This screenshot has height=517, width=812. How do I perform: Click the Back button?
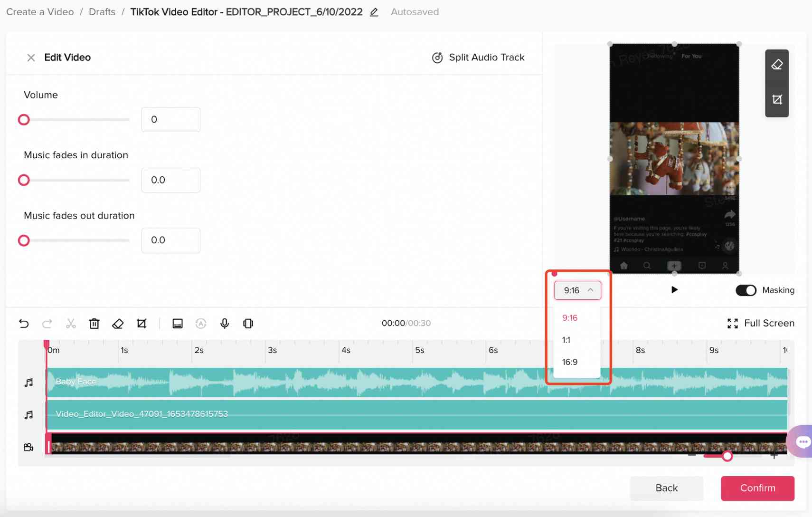click(x=666, y=488)
